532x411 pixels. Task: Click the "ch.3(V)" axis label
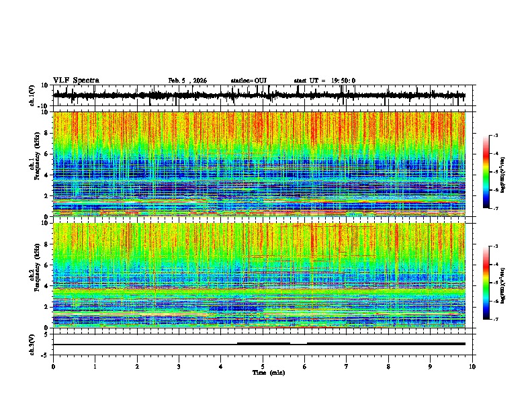click(32, 345)
